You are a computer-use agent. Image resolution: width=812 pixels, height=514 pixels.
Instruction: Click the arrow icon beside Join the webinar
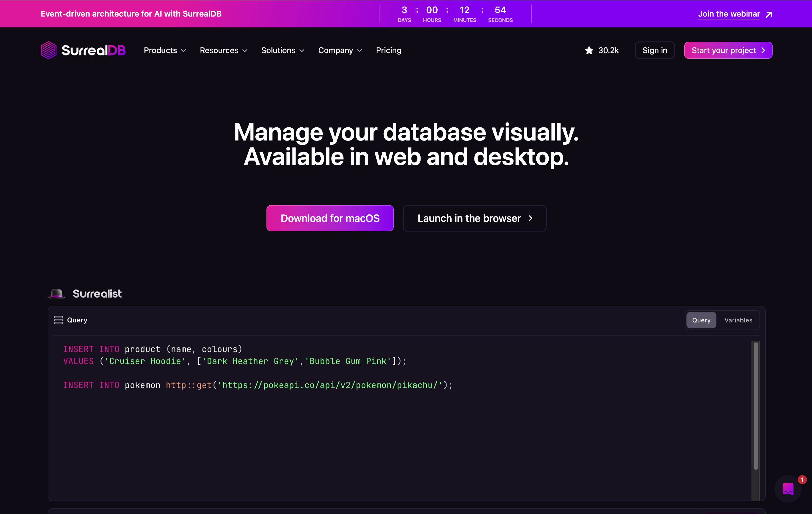(769, 14)
